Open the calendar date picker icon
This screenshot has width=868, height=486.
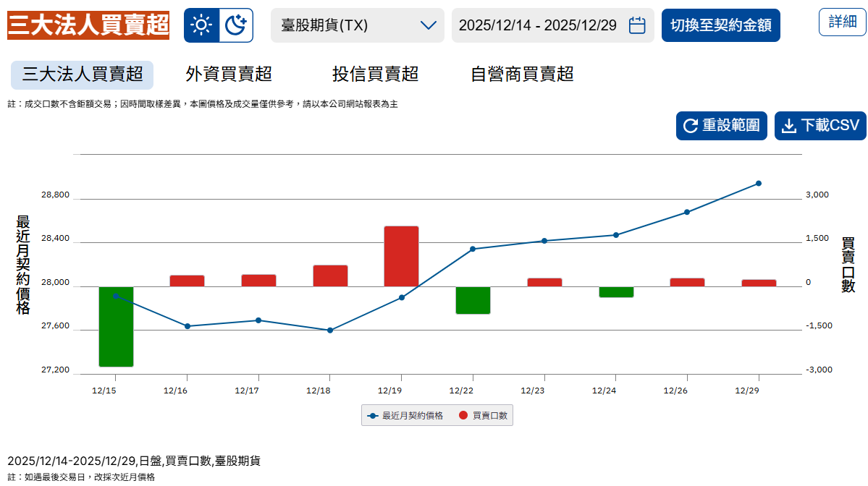click(x=637, y=25)
